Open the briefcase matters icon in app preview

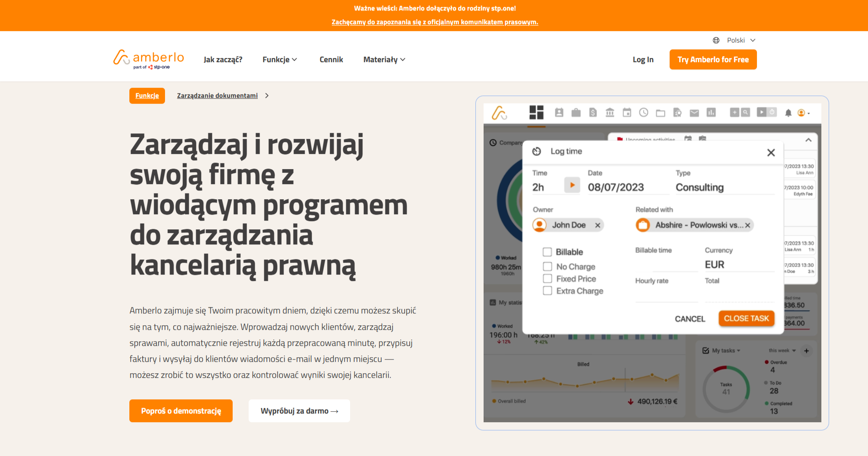pos(576,112)
